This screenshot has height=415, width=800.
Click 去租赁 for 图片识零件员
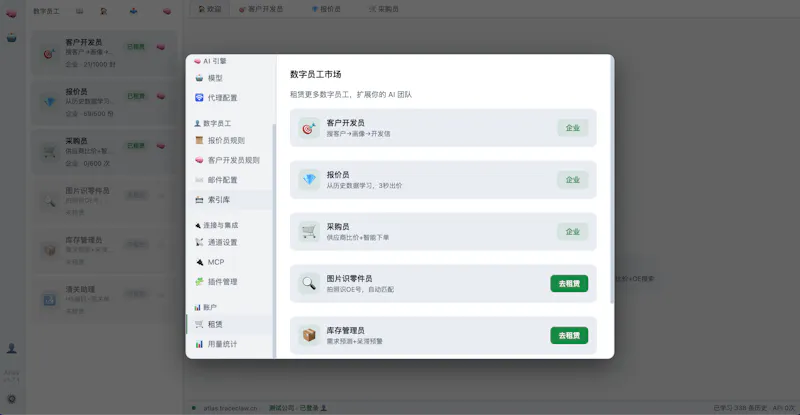tap(569, 283)
